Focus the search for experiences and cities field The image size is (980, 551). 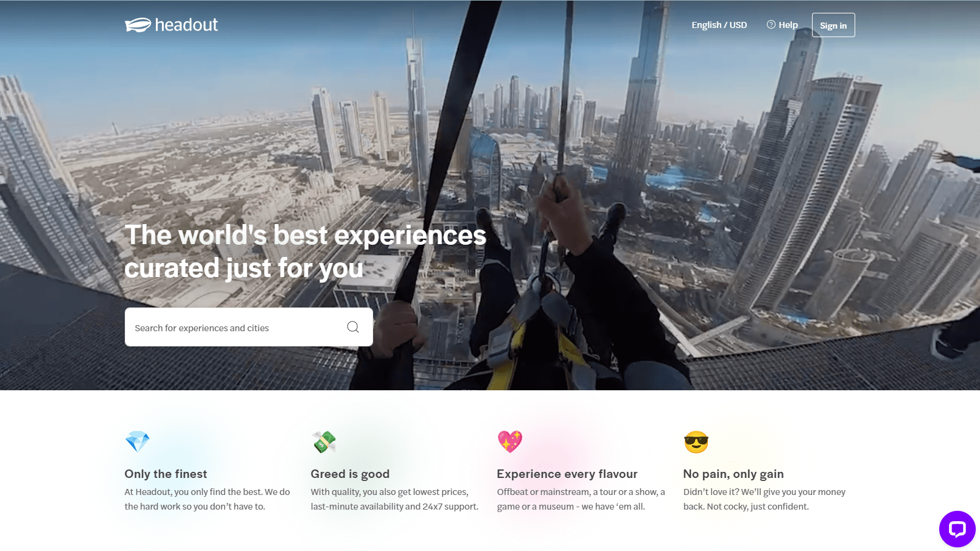tap(249, 327)
